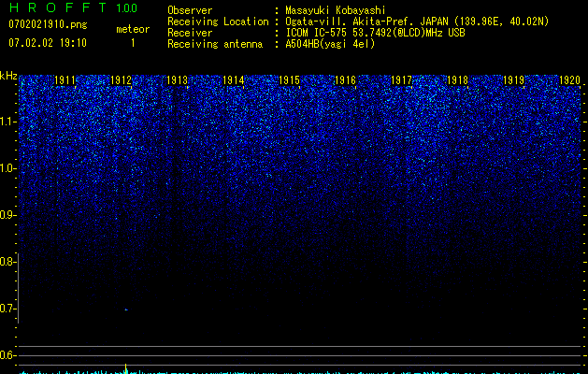The width and height of the screenshot is (588, 374).
Task: Select receiver text ICOM IC-575 53.7492 MHz USB
Action: [375, 33]
